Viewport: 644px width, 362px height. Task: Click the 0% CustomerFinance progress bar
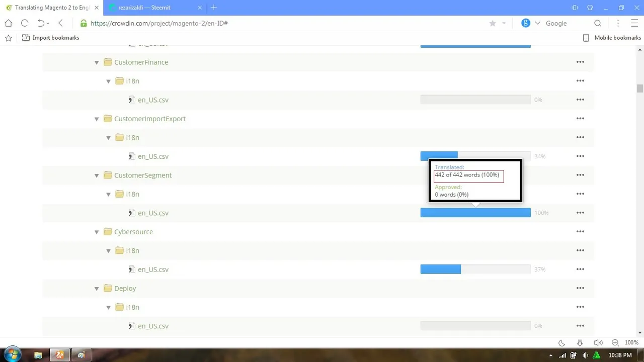tap(475, 100)
